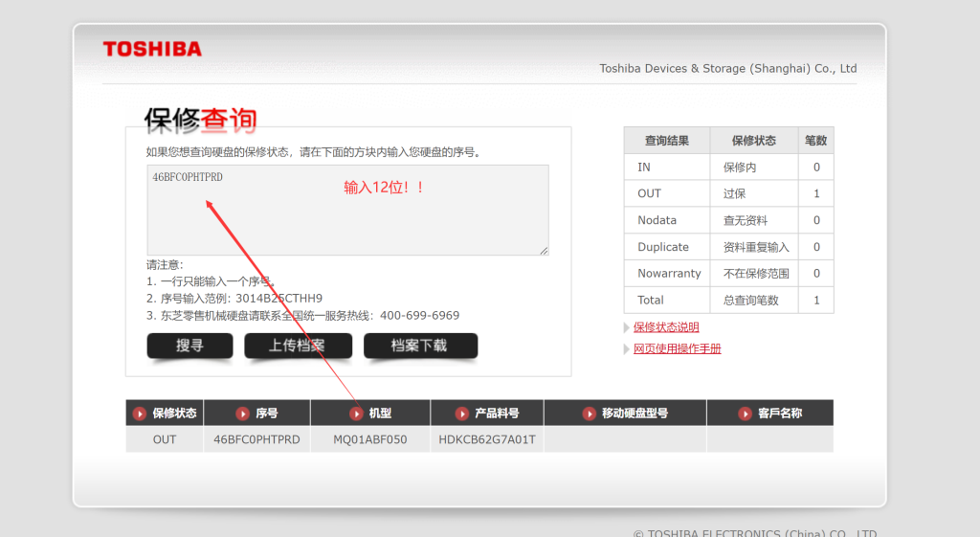The height and width of the screenshot is (537, 980).
Task: Click the triangle bullet before 网页使用操作手册
Action: point(627,349)
